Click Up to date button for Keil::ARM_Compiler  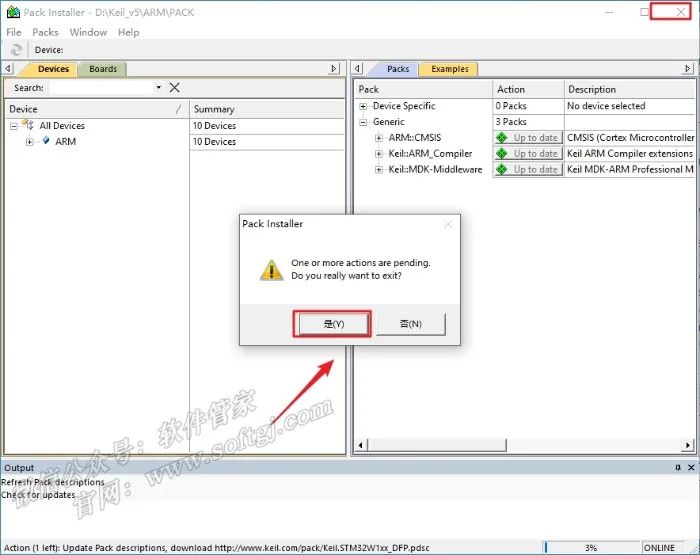[x=528, y=154]
